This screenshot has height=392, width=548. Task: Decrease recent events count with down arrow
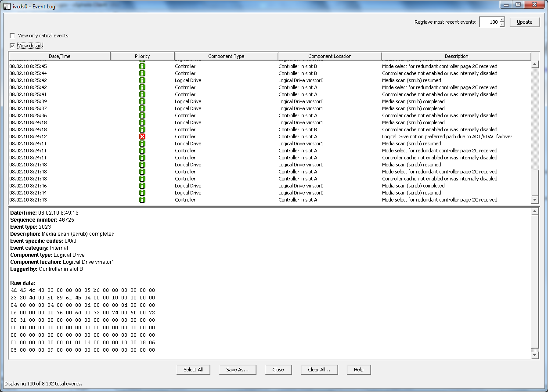pos(502,25)
